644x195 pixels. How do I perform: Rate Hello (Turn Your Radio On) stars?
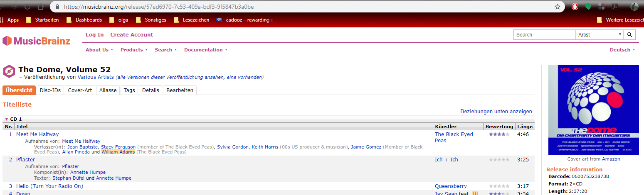pos(499,186)
